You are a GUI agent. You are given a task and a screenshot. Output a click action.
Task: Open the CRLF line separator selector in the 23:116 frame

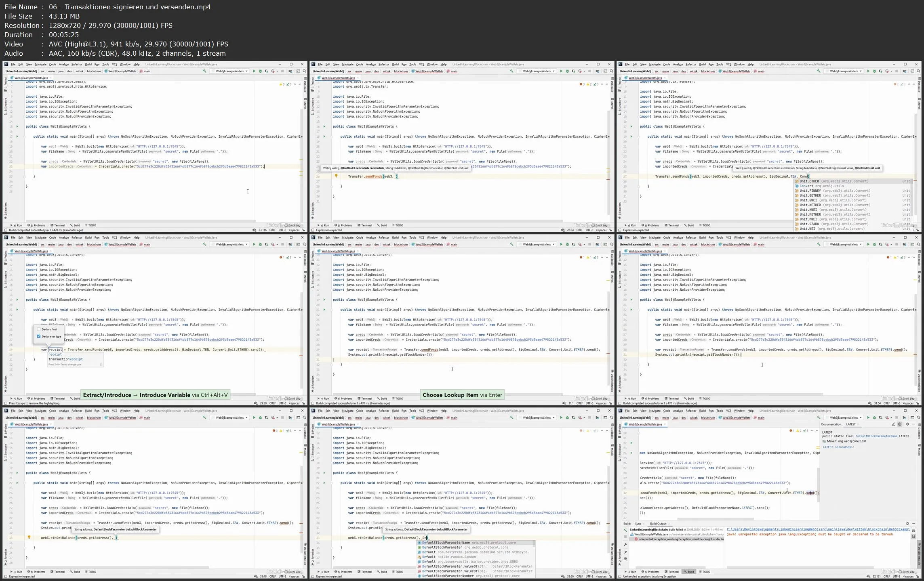(x=272, y=230)
